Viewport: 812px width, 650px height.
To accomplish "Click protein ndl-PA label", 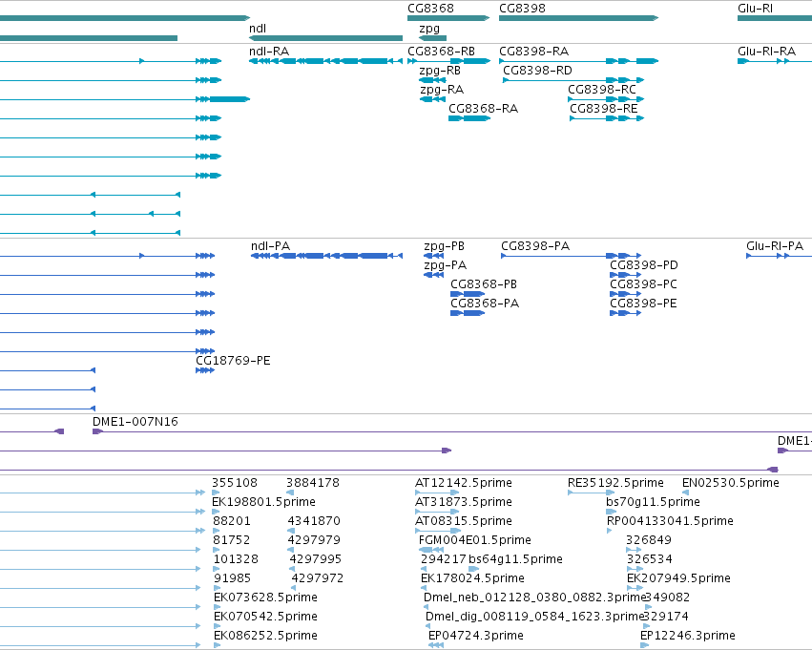I will (x=270, y=246).
